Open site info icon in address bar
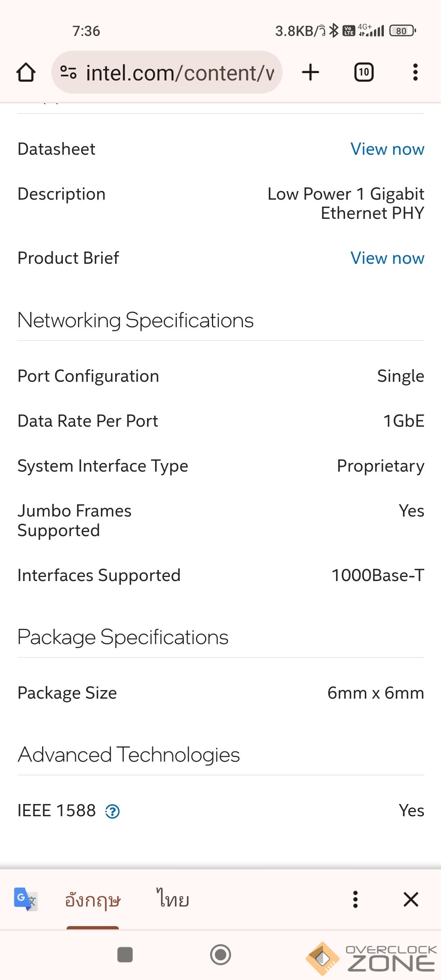 coord(68,73)
